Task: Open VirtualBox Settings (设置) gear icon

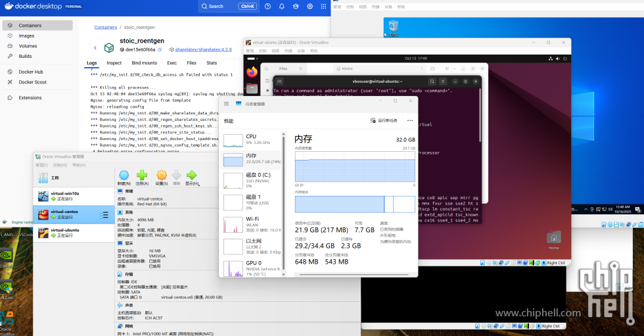Action: (x=161, y=175)
